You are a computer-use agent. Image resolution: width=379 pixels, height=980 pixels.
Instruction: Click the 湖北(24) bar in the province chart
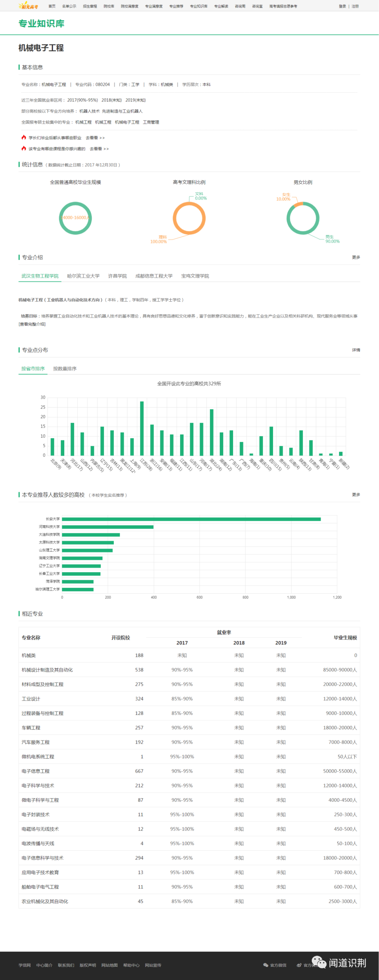point(212,432)
